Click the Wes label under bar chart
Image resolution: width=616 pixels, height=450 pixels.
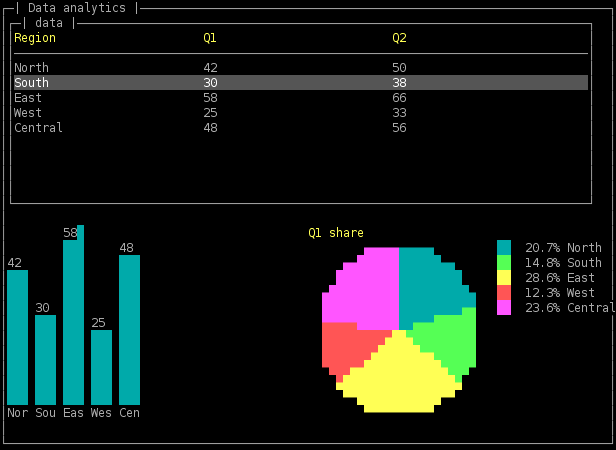click(x=101, y=413)
